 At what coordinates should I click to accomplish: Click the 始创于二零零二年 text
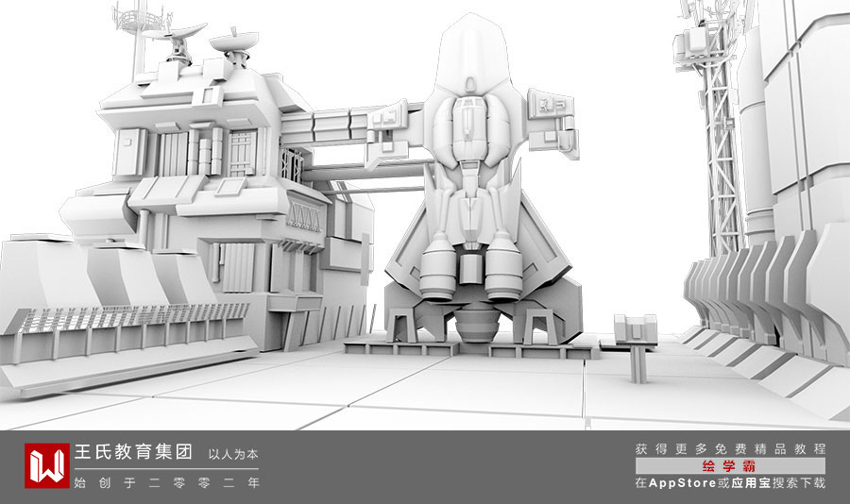[x=167, y=482]
